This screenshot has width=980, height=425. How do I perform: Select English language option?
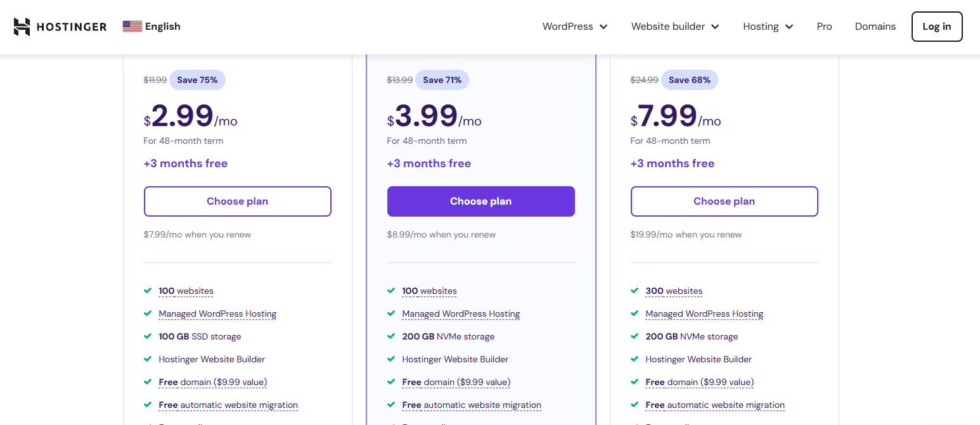162,26
